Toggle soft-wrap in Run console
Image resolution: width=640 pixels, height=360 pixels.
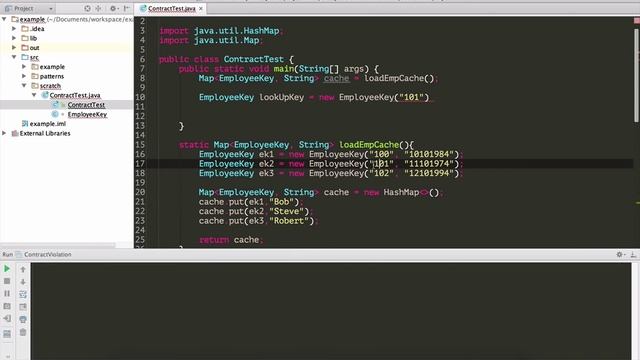point(23,294)
